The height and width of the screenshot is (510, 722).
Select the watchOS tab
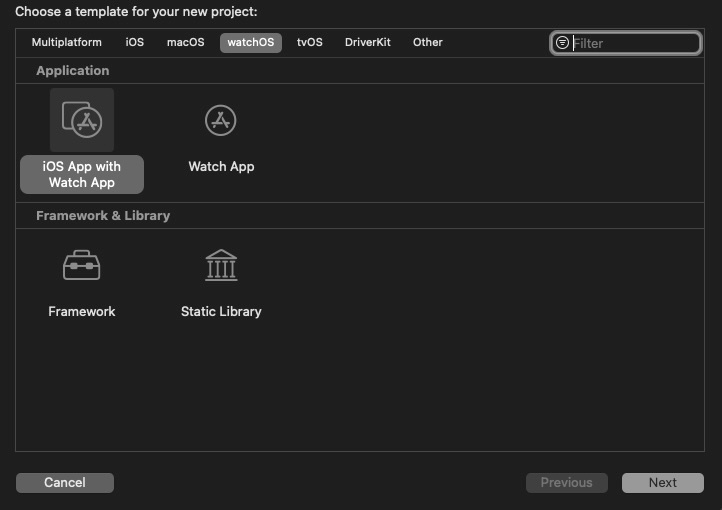click(250, 43)
